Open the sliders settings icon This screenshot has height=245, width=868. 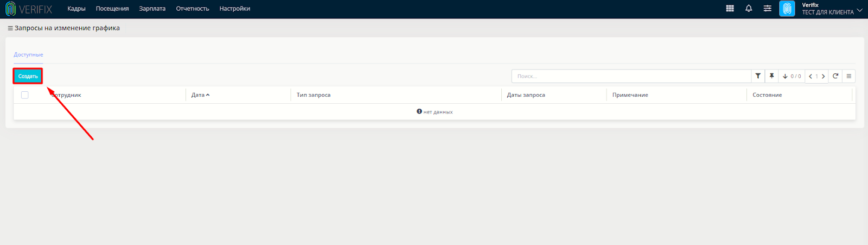point(767,8)
